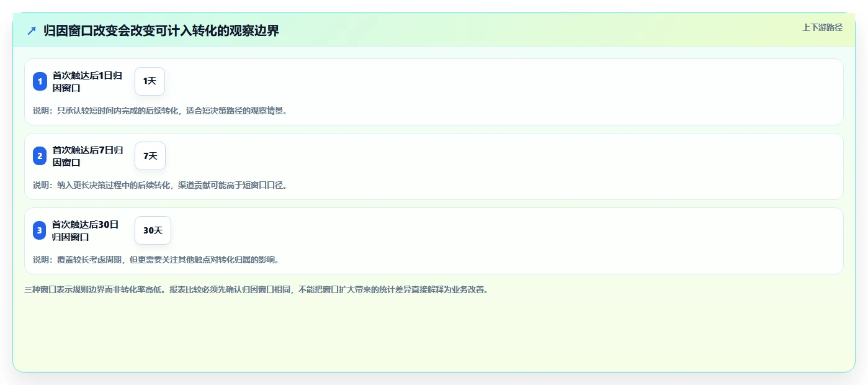The image size is (868, 385).
Task: Click the number 2 step badge
Action: [x=40, y=156]
